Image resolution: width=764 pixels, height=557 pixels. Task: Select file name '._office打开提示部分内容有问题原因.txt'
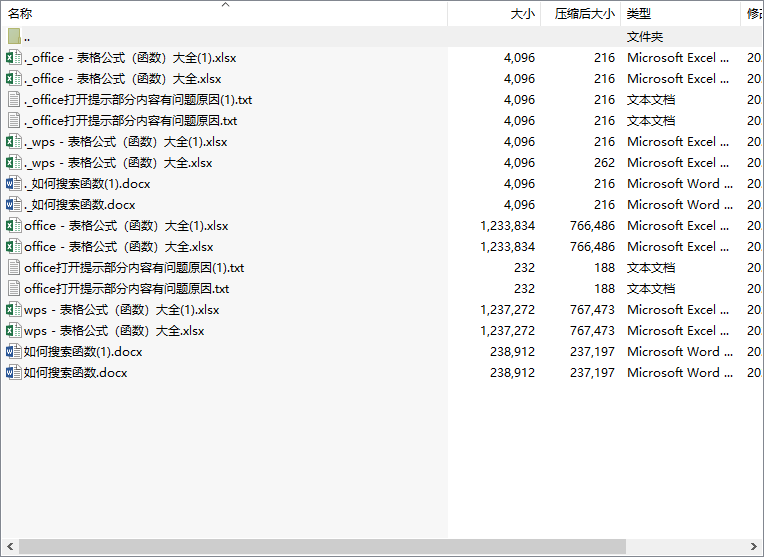(x=131, y=120)
